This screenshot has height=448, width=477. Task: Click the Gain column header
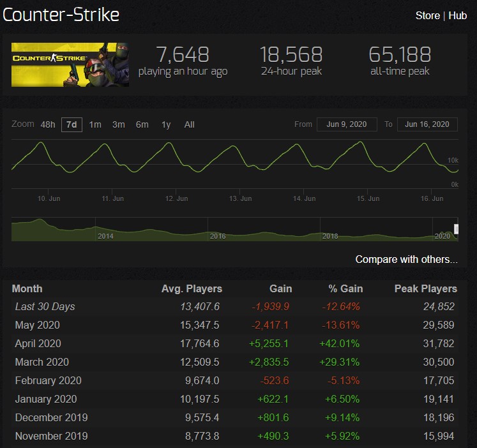pyautogui.click(x=280, y=288)
